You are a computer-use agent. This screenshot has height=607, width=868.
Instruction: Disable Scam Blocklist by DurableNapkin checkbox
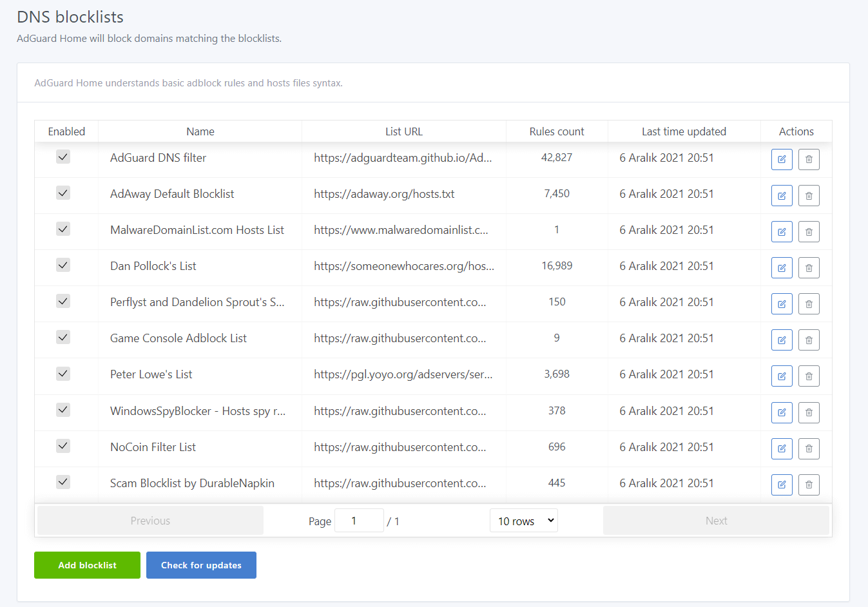pos(63,482)
